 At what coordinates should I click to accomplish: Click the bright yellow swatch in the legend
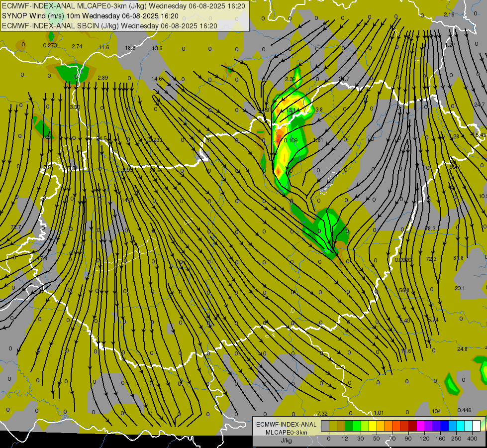click(373, 426)
